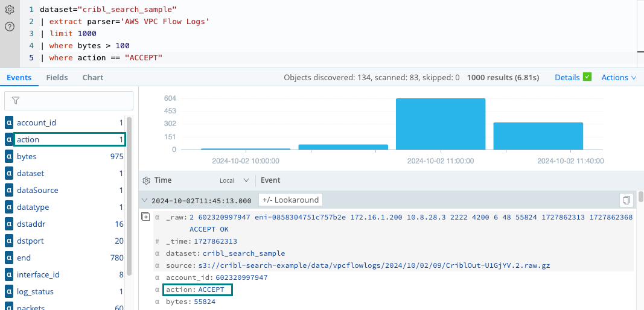Click the green search status checkmark
Screen dimensions: 644x310
click(587, 77)
